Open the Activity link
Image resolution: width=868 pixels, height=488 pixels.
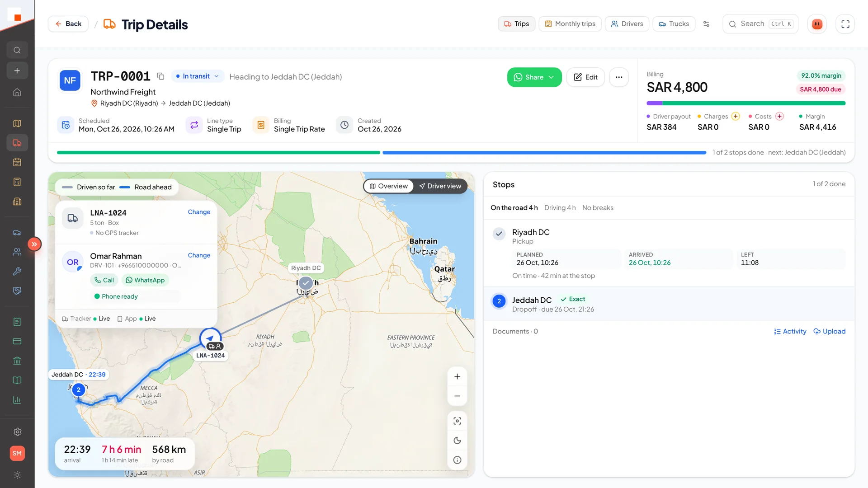790,331
